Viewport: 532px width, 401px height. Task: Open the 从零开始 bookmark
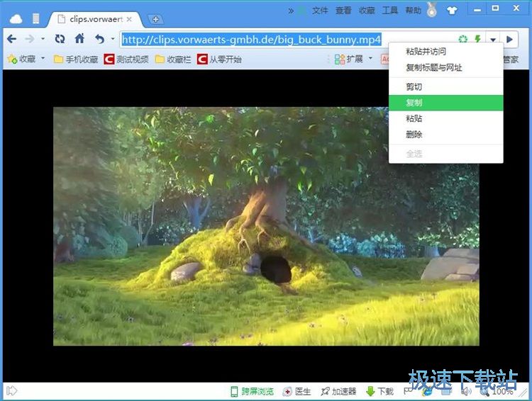pyautogui.click(x=219, y=60)
